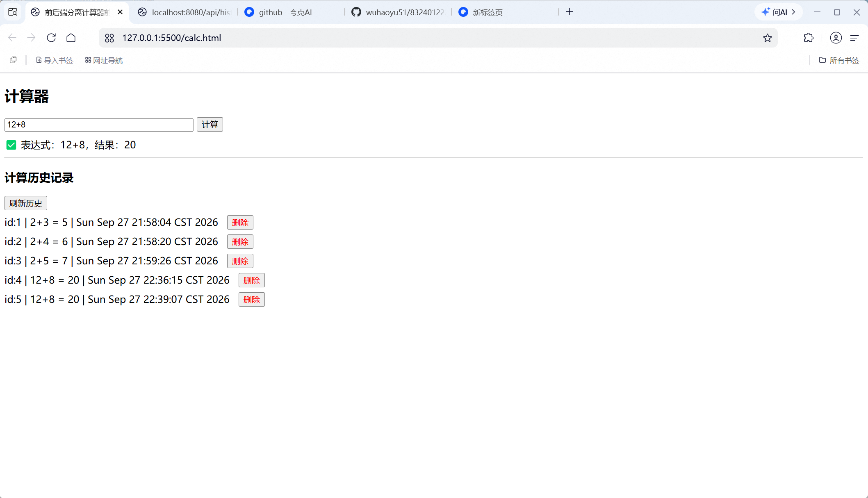The width and height of the screenshot is (868, 498).
Task: Click the text of history row id:1 | 2+3 = 5
Action: pos(111,222)
